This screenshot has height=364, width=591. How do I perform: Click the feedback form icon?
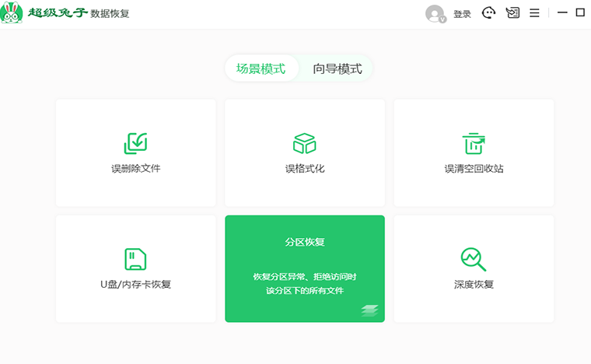coord(512,13)
